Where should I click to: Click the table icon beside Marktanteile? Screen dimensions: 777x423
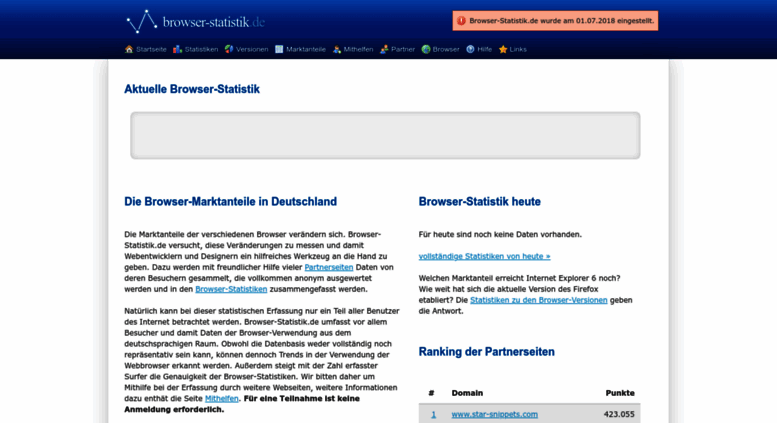click(279, 49)
